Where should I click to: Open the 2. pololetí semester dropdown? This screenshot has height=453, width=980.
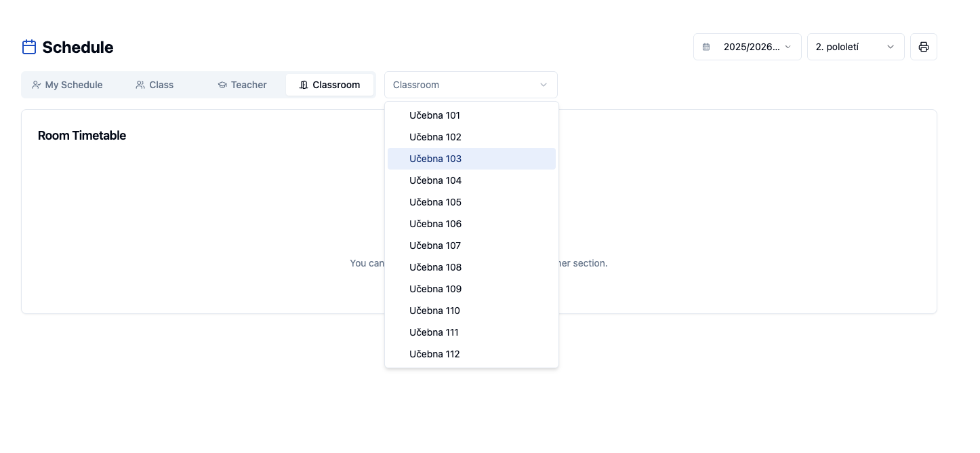pos(855,47)
